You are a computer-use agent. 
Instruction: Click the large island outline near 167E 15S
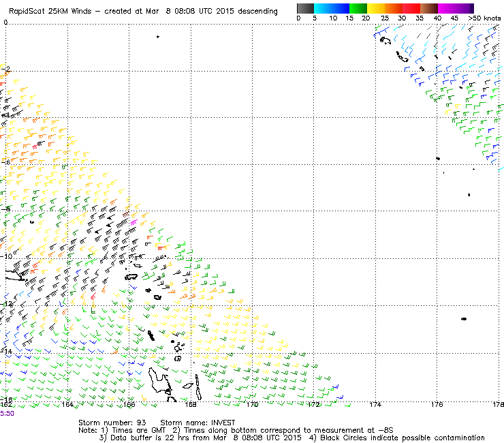159,380
